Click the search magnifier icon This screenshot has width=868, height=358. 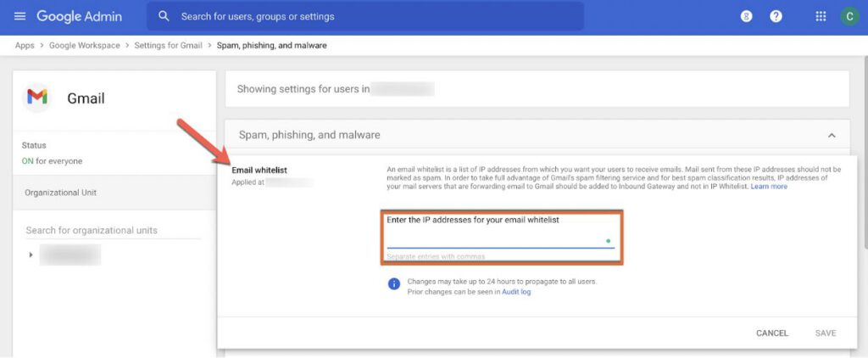[164, 16]
